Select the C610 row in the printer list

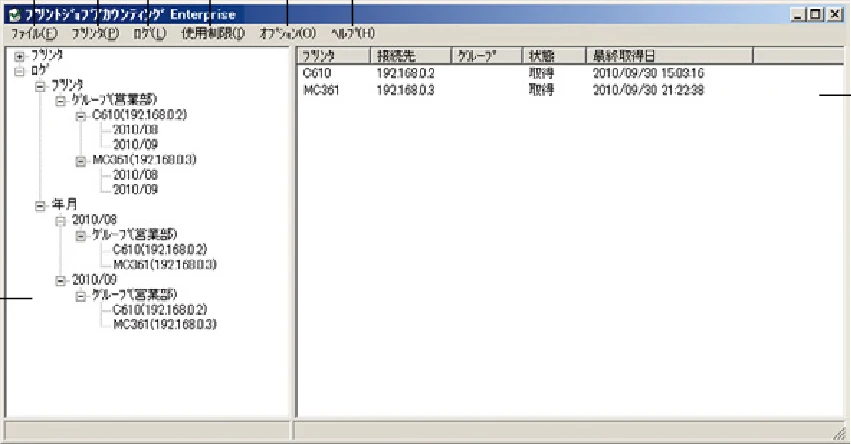(x=317, y=73)
